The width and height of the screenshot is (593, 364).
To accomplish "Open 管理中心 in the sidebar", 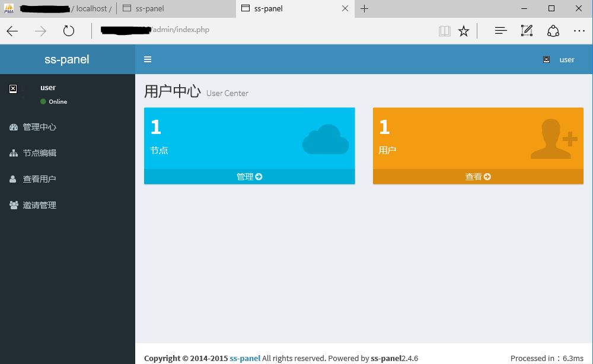I will coord(68,127).
